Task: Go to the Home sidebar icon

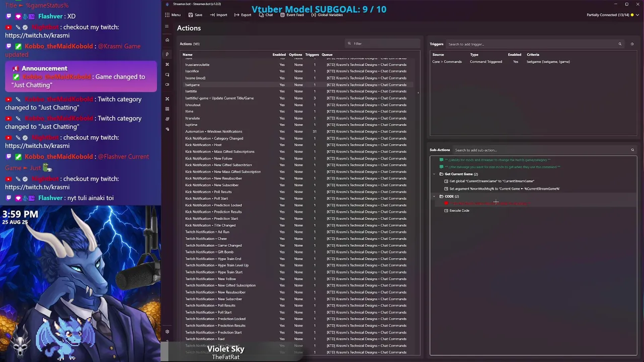Action: pyautogui.click(x=167, y=40)
